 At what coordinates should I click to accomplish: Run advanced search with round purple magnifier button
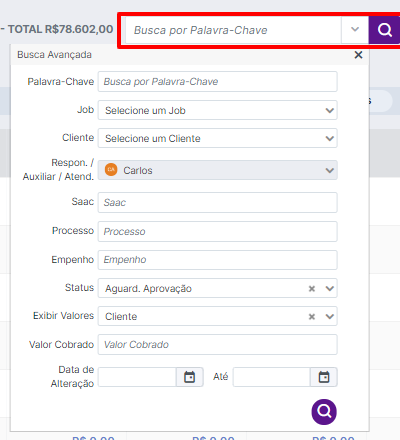[x=324, y=412]
